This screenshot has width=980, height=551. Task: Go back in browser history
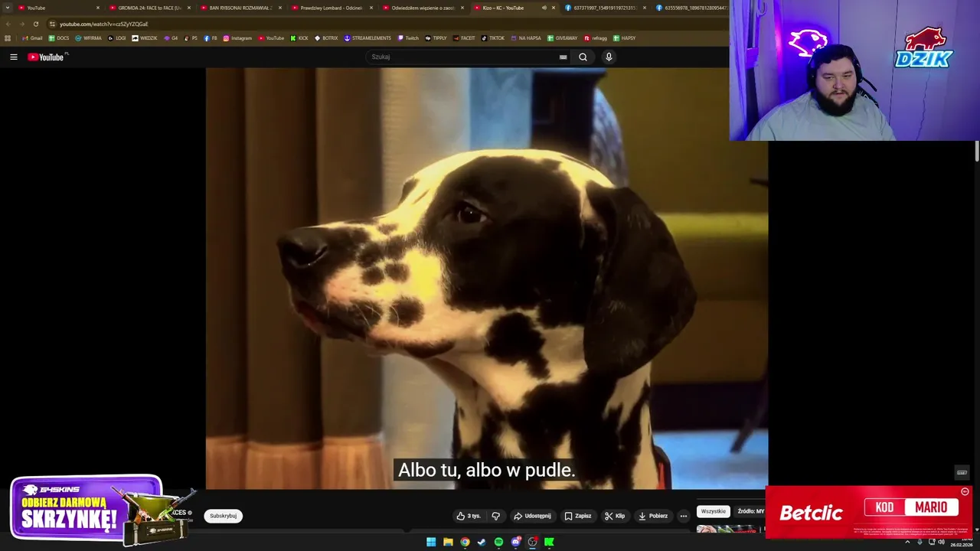point(8,24)
